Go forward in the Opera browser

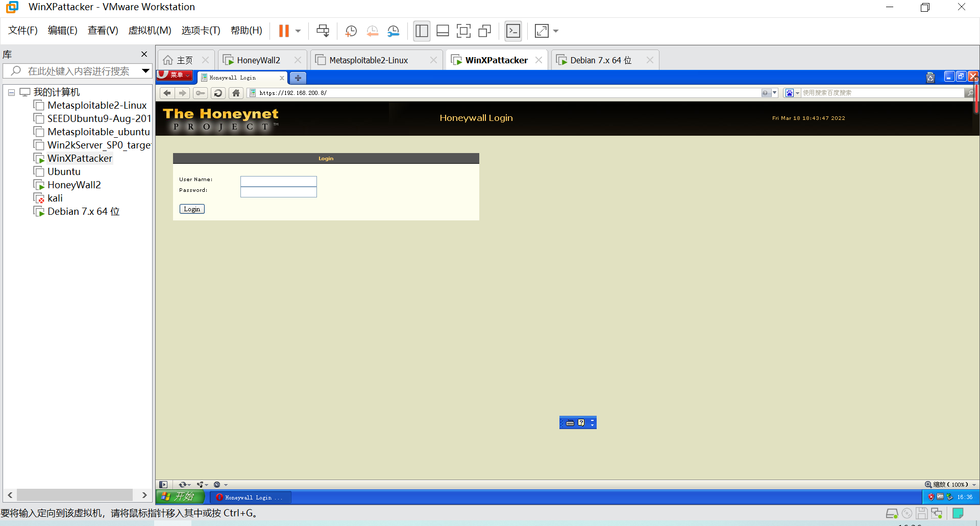[x=183, y=93]
